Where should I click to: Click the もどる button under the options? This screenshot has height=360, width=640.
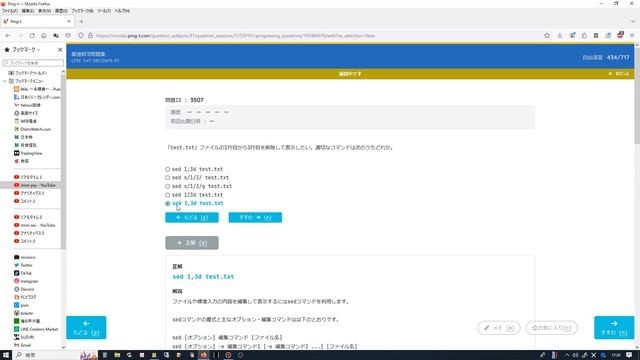192,218
